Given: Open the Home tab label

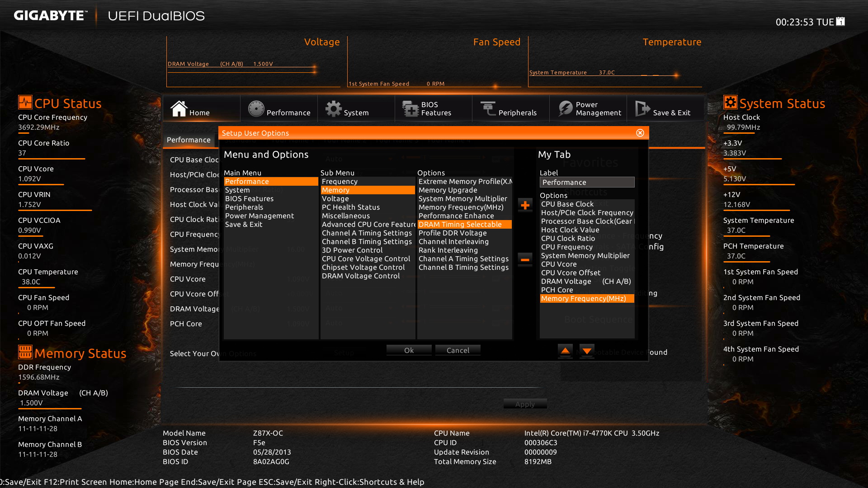Looking at the screenshot, I should (x=199, y=113).
